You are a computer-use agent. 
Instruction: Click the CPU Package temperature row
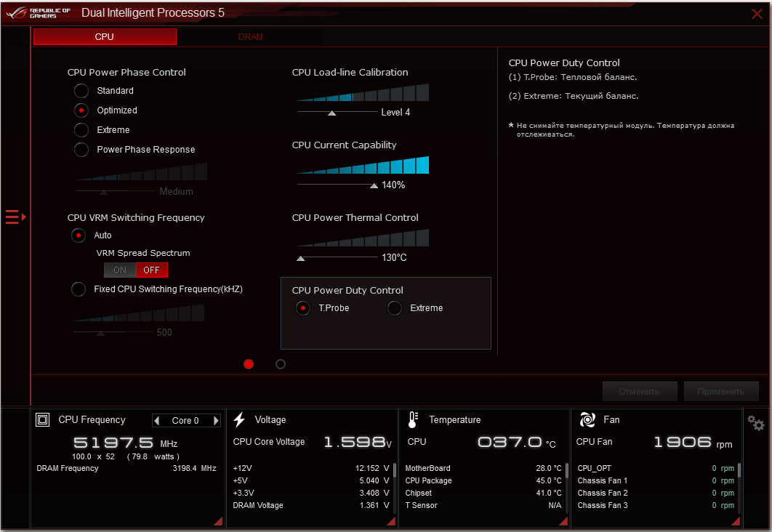click(483, 480)
